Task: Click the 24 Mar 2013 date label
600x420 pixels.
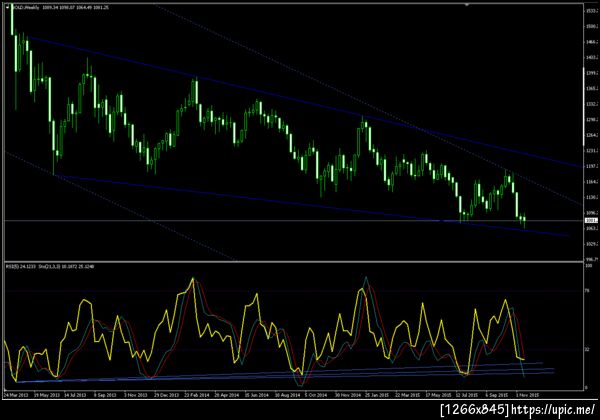Action: tap(16, 395)
